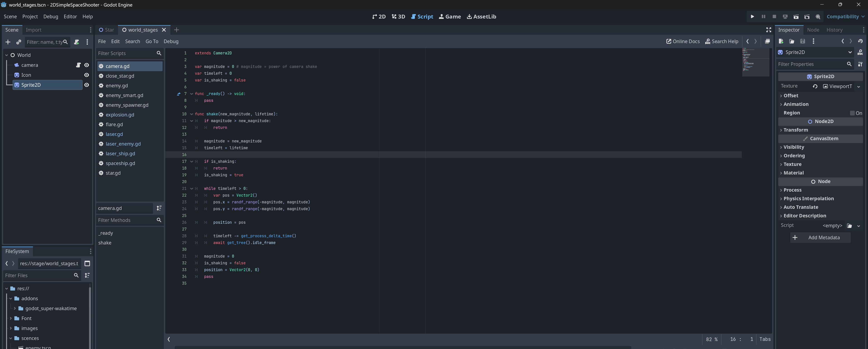Image resolution: width=868 pixels, height=349 pixels.
Task: Toggle visibility of the Icon node
Action: click(x=87, y=75)
